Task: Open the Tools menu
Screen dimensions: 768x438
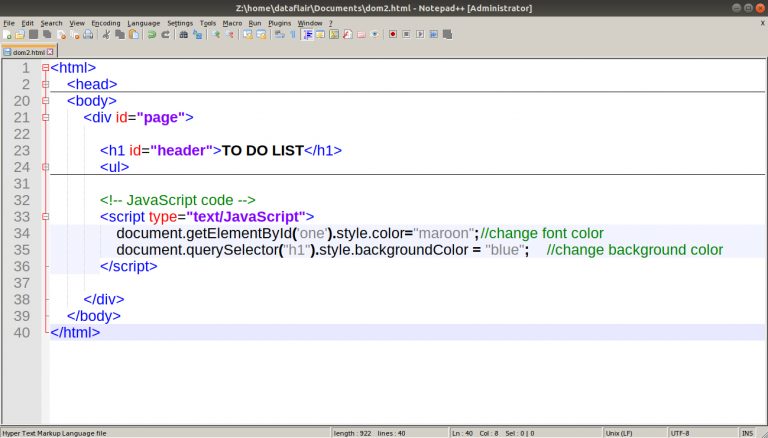Action: (208, 23)
